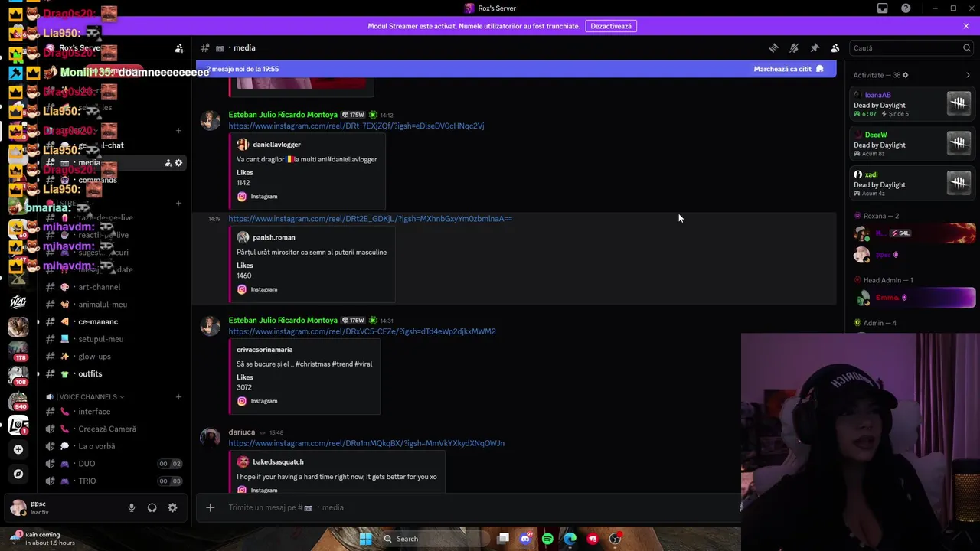Open the inbox icon in title bar
Viewport: 980px width, 551px height.
(x=883, y=8)
